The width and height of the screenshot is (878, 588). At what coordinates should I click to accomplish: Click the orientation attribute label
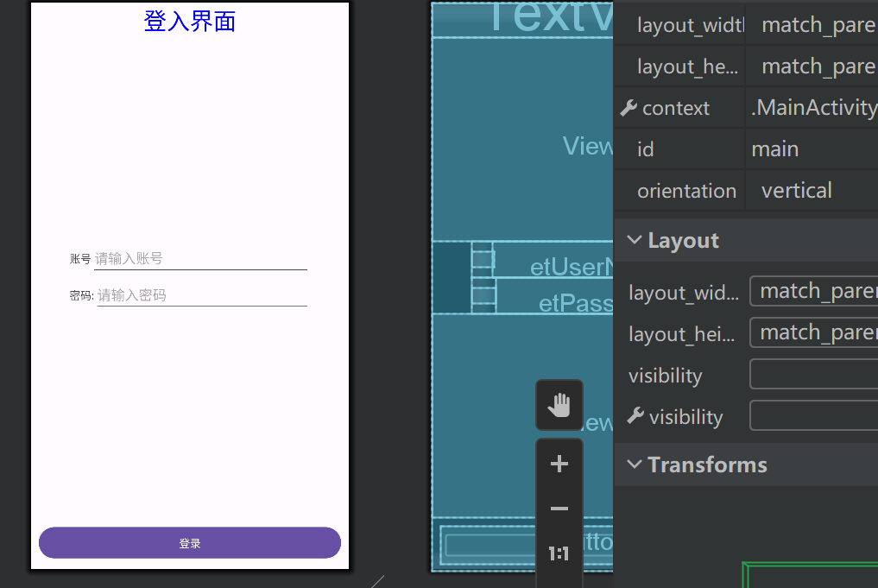tap(686, 191)
